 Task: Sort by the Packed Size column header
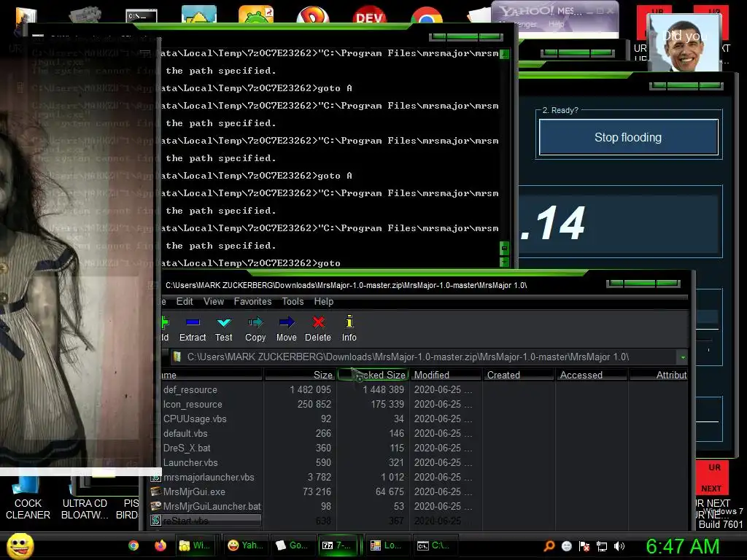tap(373, 375)
